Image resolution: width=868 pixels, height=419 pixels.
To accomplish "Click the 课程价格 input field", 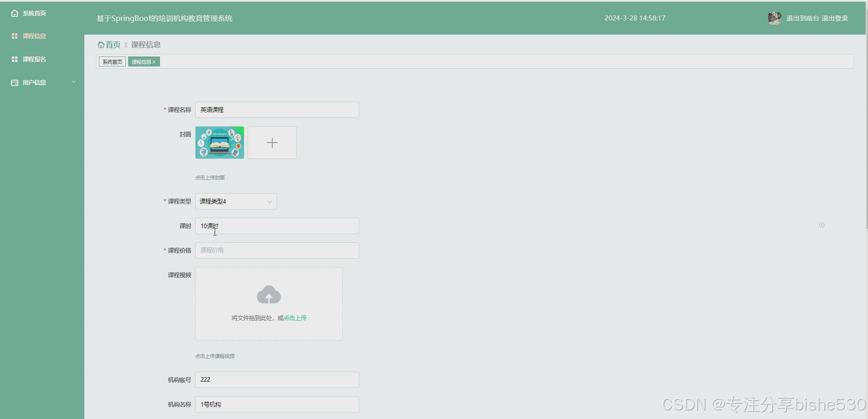I will (277, 250).
